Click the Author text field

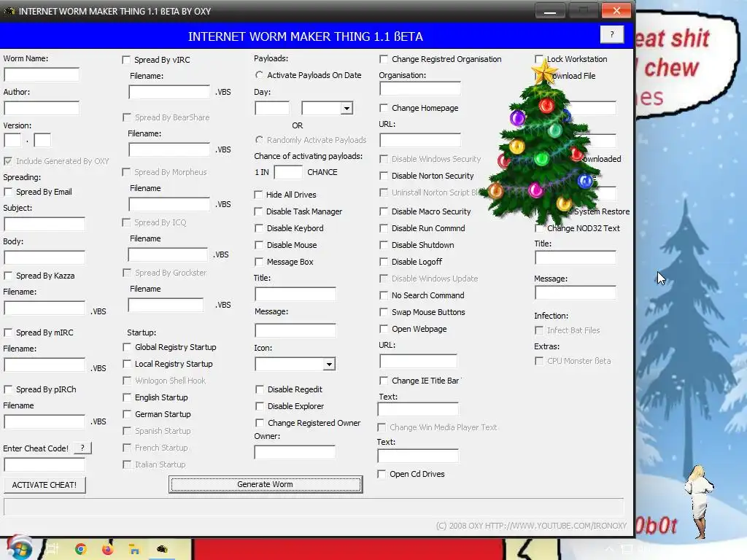(x=42, y=108)
